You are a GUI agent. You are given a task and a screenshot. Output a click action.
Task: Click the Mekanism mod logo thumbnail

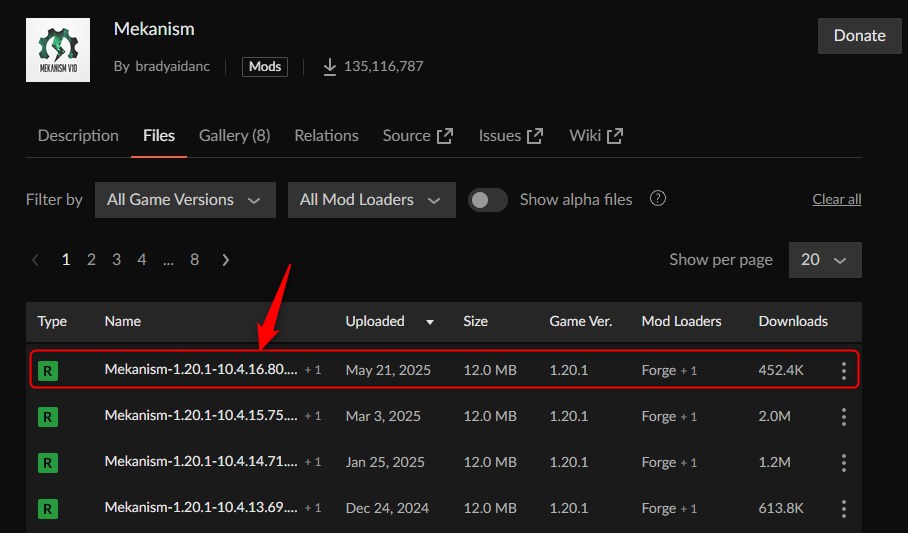pyautogui.click(x=58, y=50)
